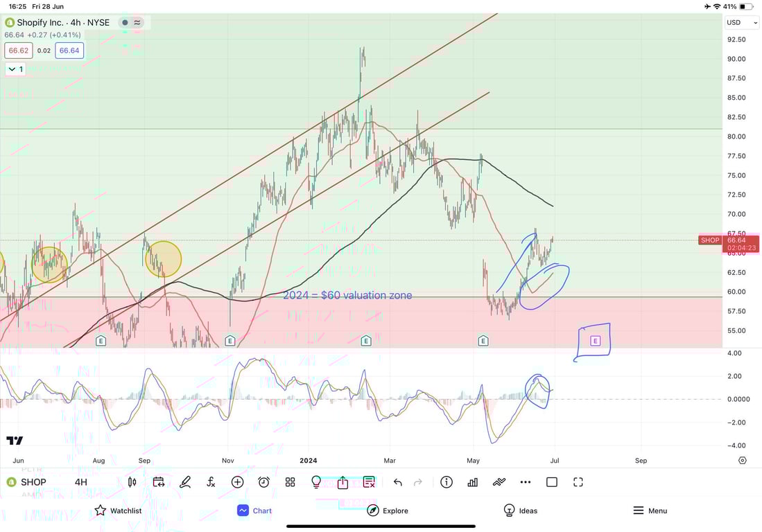Open the go-to date calendar icon
This screenshot has height=532, width=762.
[x=158, y=482]
